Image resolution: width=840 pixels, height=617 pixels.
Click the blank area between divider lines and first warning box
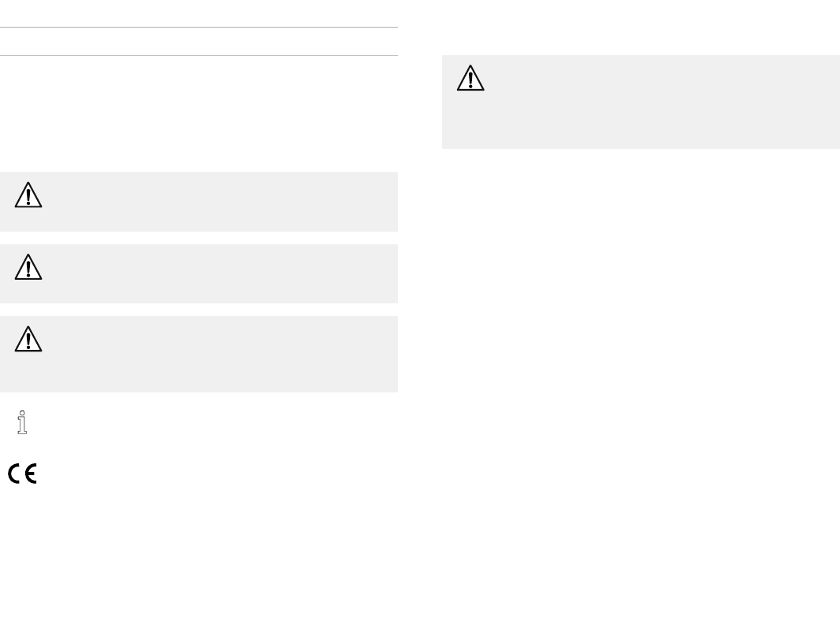point(197,114)
